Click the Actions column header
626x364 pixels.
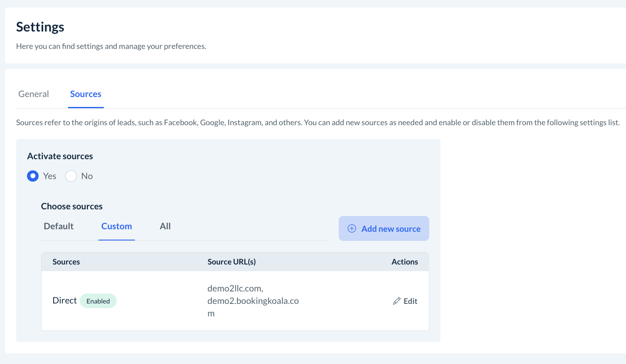click(x=404, y=262)
